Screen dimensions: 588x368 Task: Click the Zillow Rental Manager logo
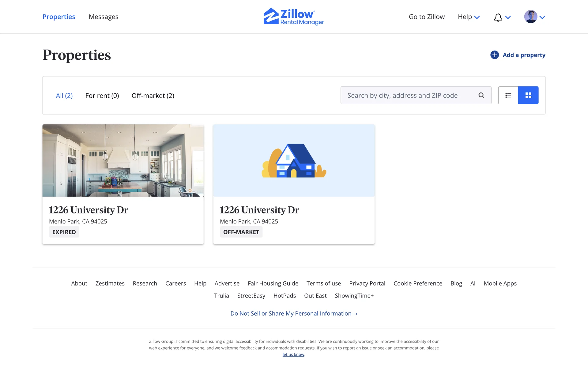(293, 17)
